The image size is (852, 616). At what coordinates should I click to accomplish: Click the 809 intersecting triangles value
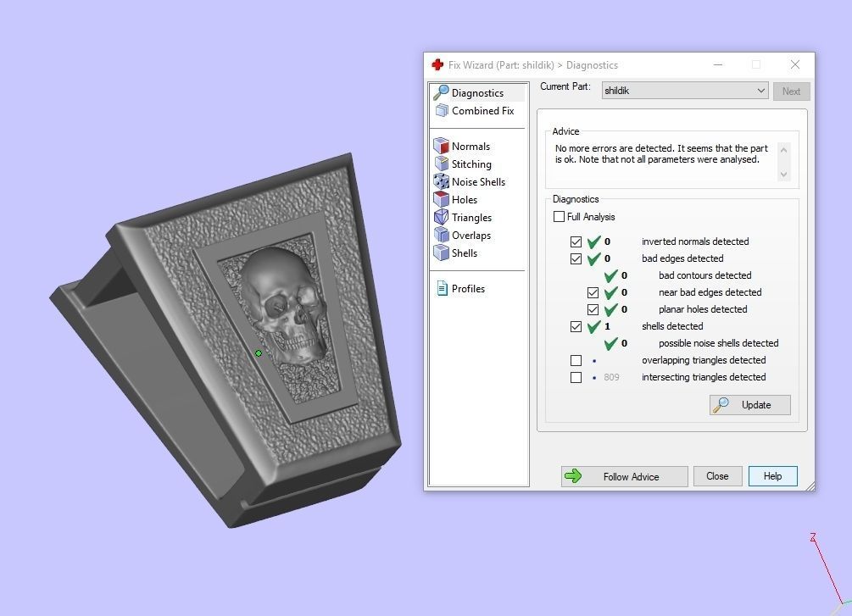pos(611,377)
